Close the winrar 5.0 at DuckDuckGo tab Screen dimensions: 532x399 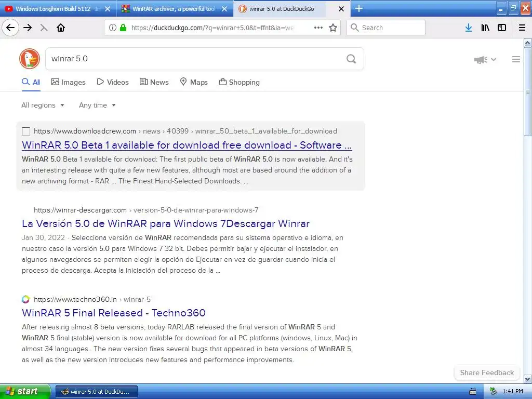[x=341, y=9]
